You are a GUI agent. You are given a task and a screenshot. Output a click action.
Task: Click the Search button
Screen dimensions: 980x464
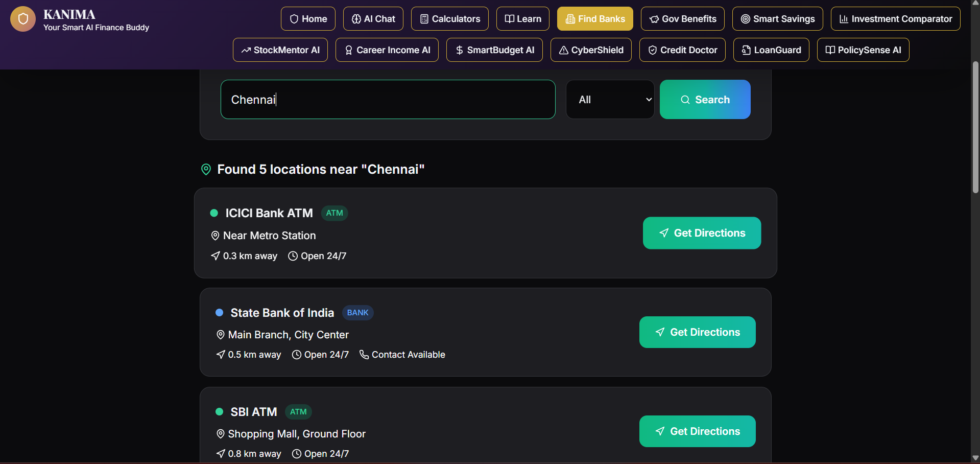[x=705, y=100]
